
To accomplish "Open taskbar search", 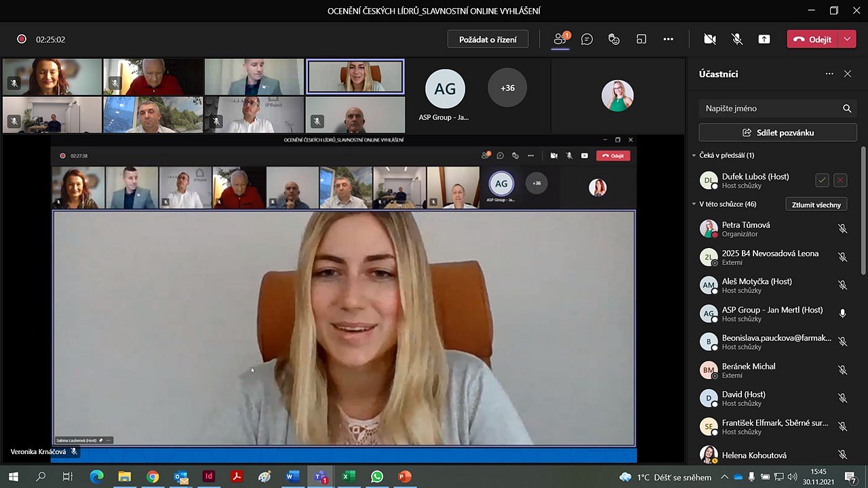I will (x=41, y=476).
